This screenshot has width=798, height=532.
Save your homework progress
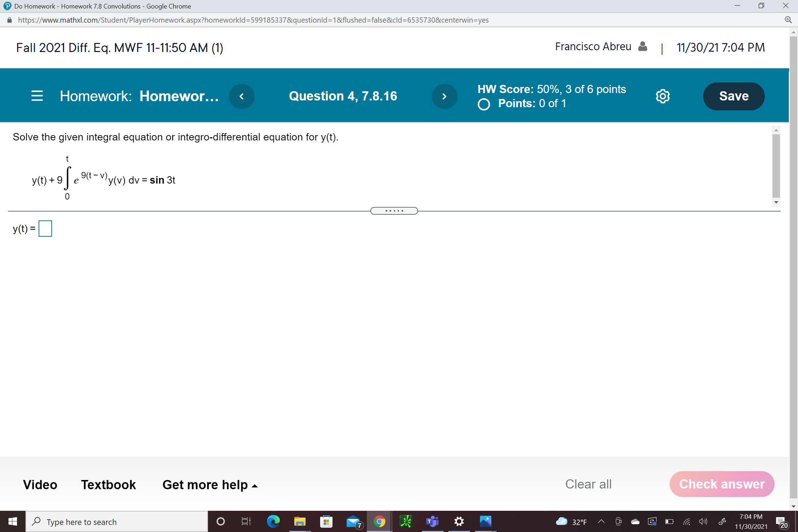pyautogui.click(x=734, y=96)
